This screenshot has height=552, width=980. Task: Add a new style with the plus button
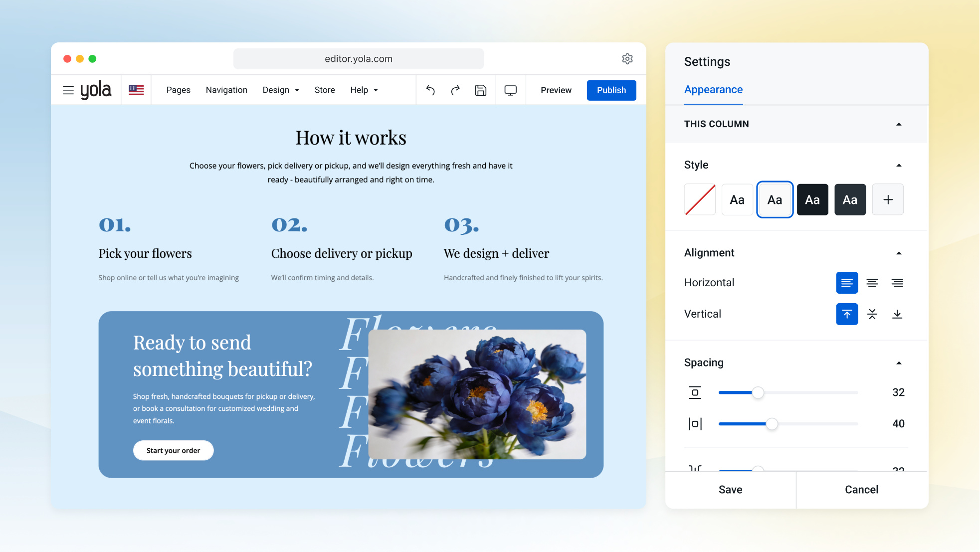[888, 199]
